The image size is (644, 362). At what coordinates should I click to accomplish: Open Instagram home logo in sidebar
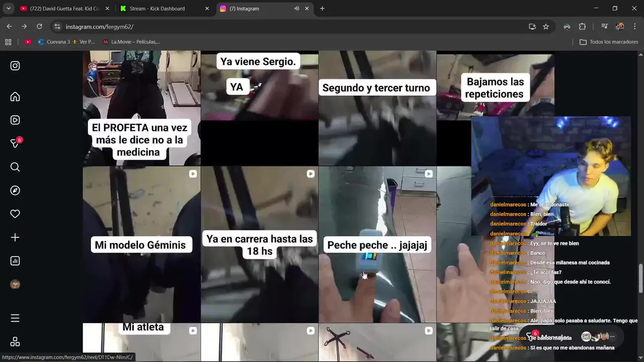click(15, 65)
